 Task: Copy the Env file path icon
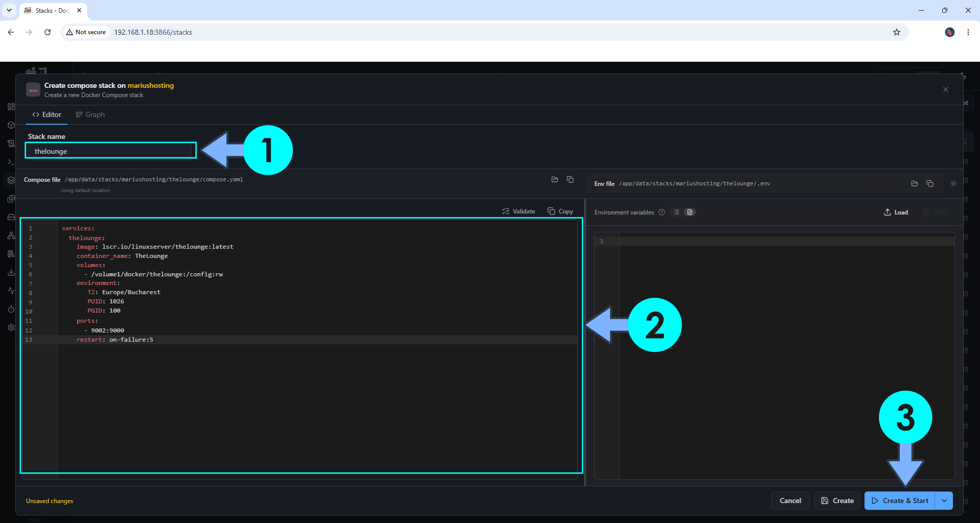(930, 183)
